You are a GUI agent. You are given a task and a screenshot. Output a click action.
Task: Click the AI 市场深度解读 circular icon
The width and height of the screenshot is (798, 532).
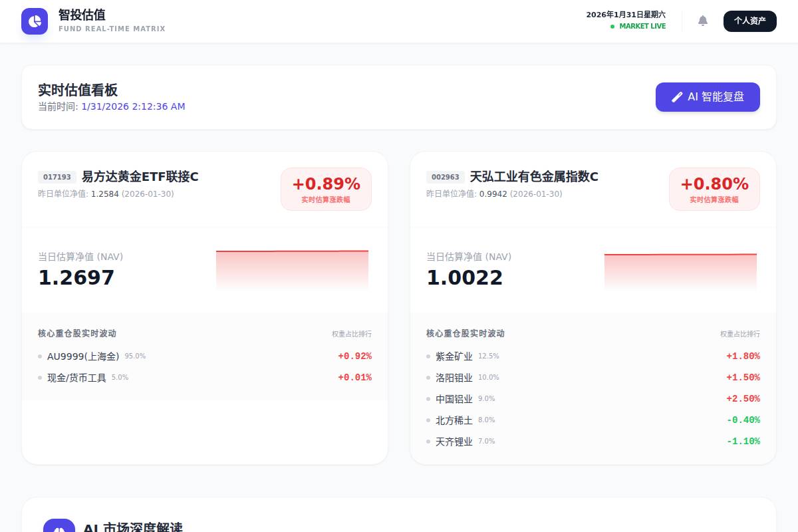point(61,527)
